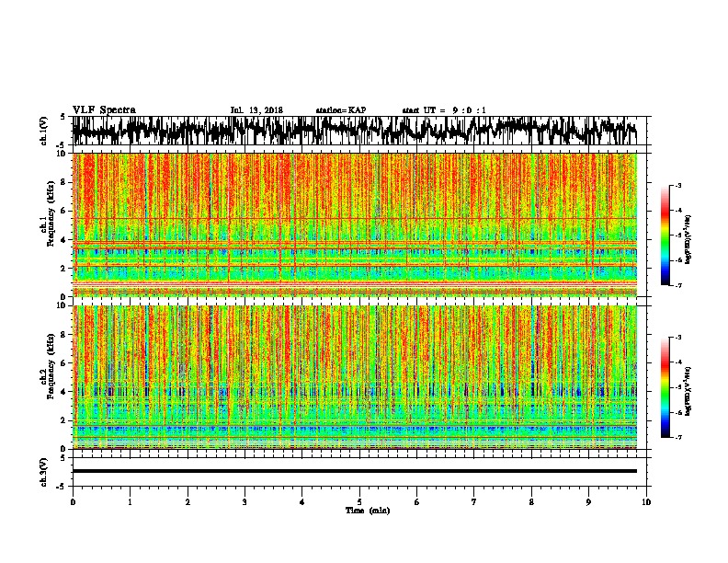Click inside the ch.2 spectrogram panel
The image size is (728, 563).
click(354, 377)
